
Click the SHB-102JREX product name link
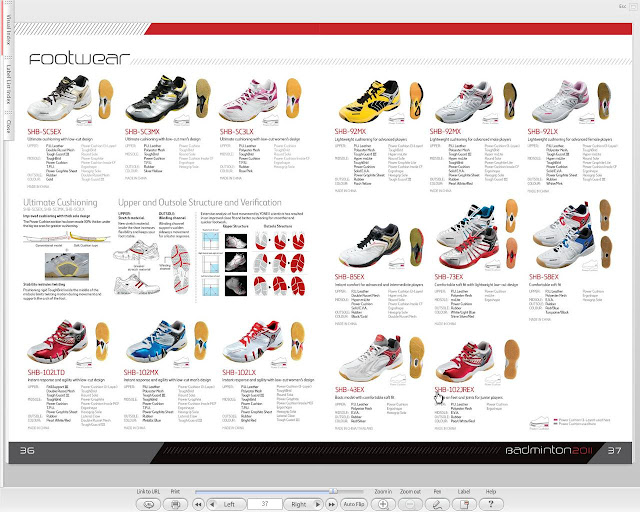454,390
